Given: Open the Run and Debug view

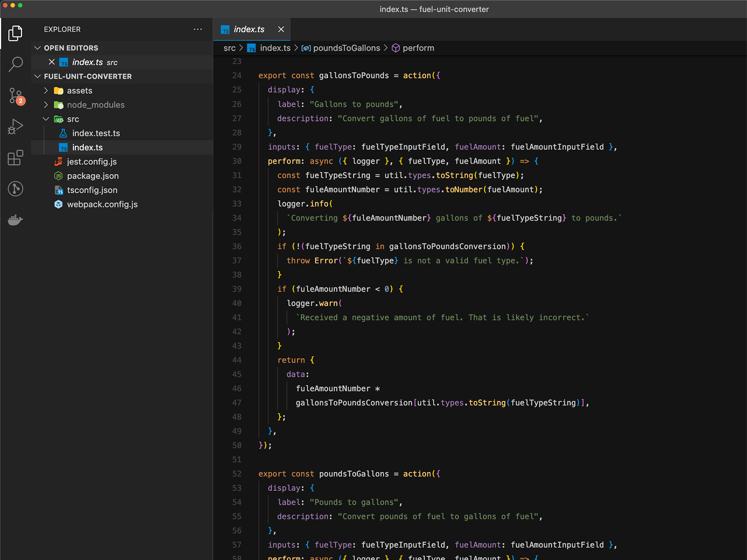Looking at the screenshot, I should [x=15, y=126].
